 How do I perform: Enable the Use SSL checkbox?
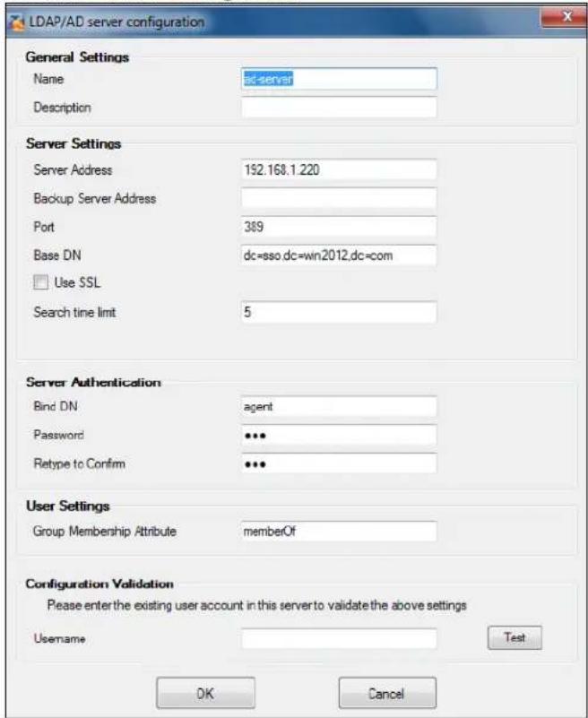(x=40, y=282)
